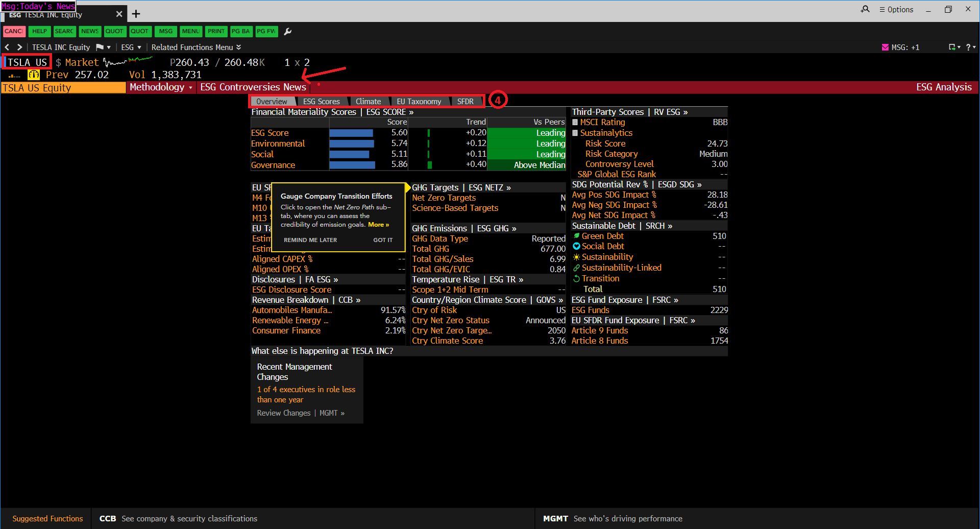980x529 pixels.
Task: Click the green SEARCH key
Action: (x=64, y=32)
